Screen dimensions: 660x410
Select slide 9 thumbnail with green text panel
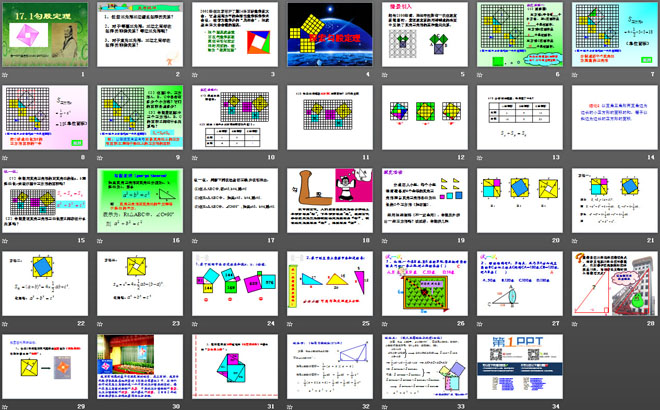tap(140, 117)
